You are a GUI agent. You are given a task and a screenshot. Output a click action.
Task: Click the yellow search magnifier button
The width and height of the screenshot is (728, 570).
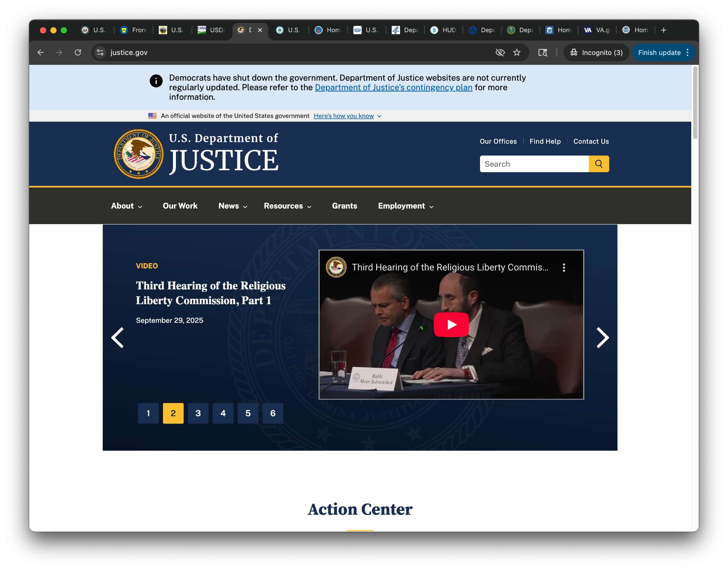[x=598, y=164]
